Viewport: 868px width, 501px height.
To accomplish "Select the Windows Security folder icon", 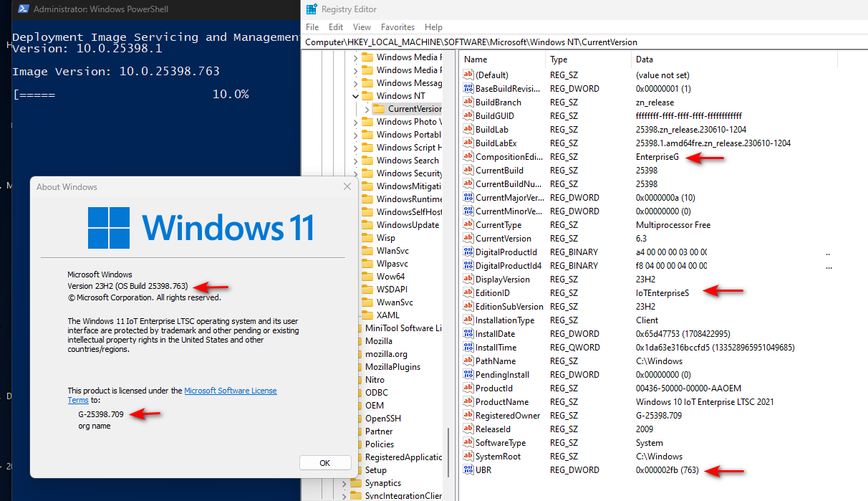I will (x=367, y=173).
